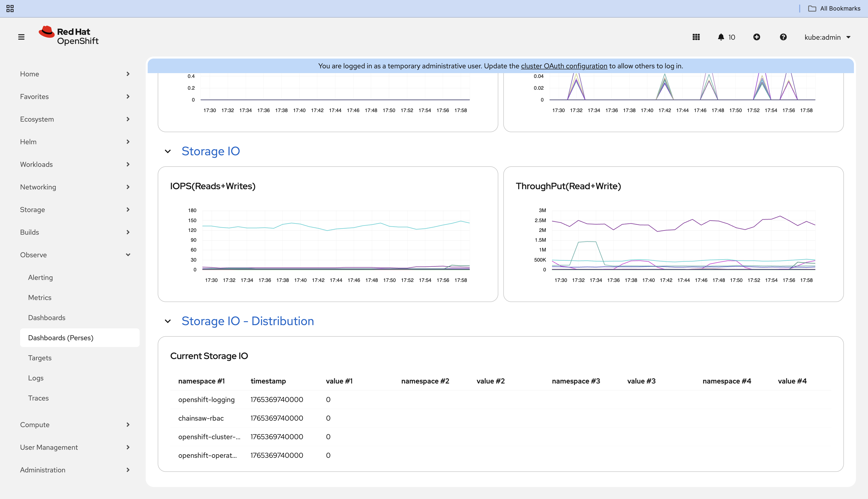Screen dimensions: 868x499
Task: Collapse the Storage IO section
Action: click(x=168, y=151)
